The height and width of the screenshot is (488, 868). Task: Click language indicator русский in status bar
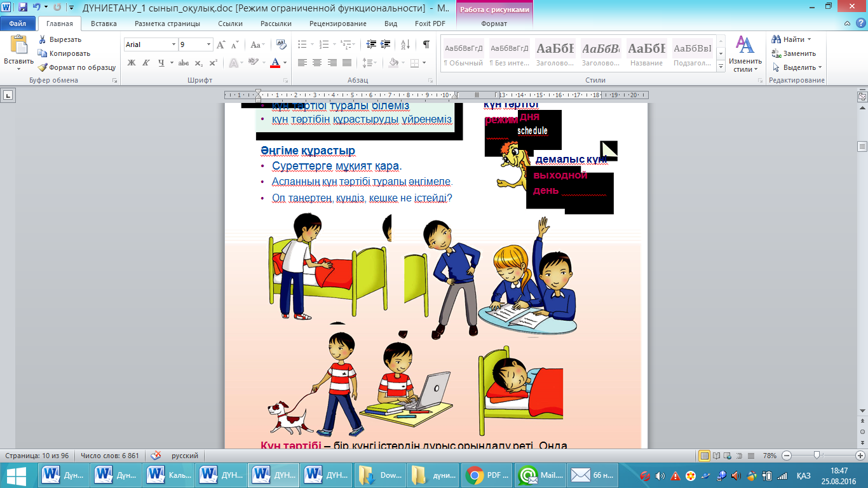pos(185,456)
